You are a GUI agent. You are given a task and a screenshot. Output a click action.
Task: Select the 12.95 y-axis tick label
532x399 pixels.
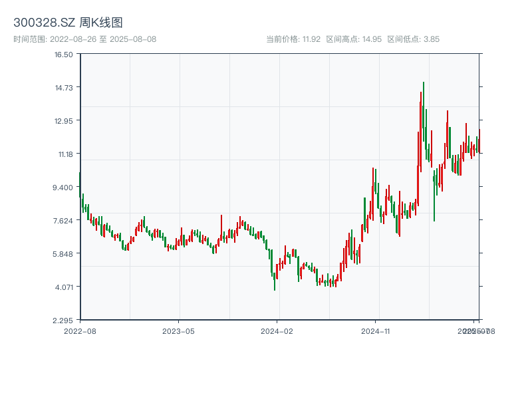[63, 121]
